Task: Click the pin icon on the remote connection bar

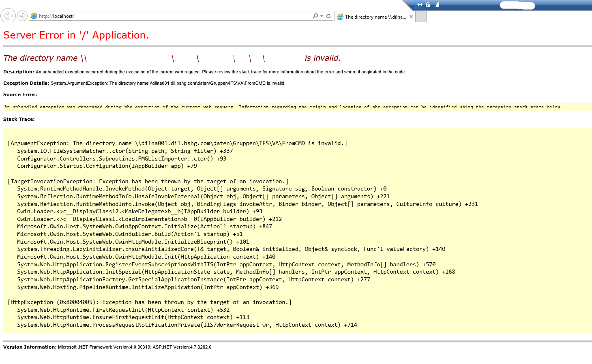Action: pyautogui.click(x=420, y=5)
